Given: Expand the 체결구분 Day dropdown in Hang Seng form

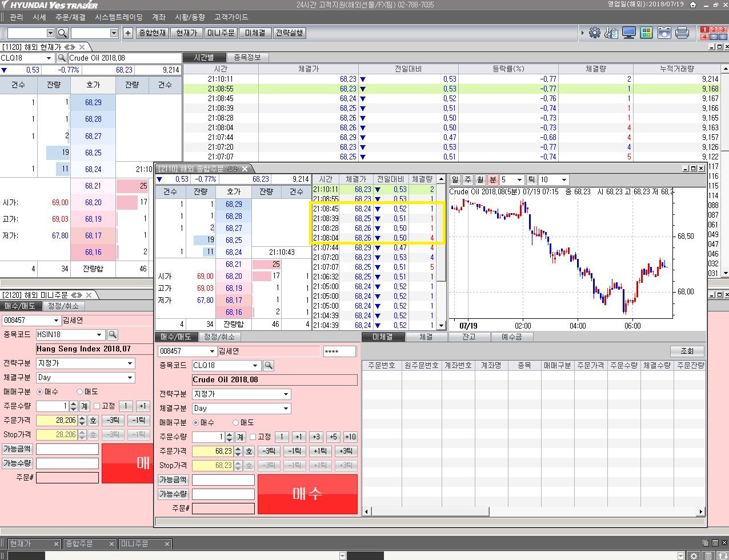Looking at the screenshot, I should pyautogui.click(x=130, y=377).
